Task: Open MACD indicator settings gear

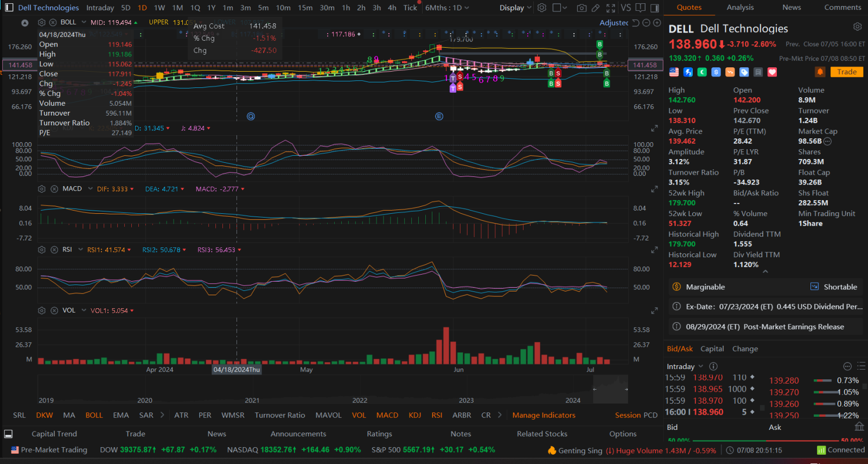Action: coord(42,189)
